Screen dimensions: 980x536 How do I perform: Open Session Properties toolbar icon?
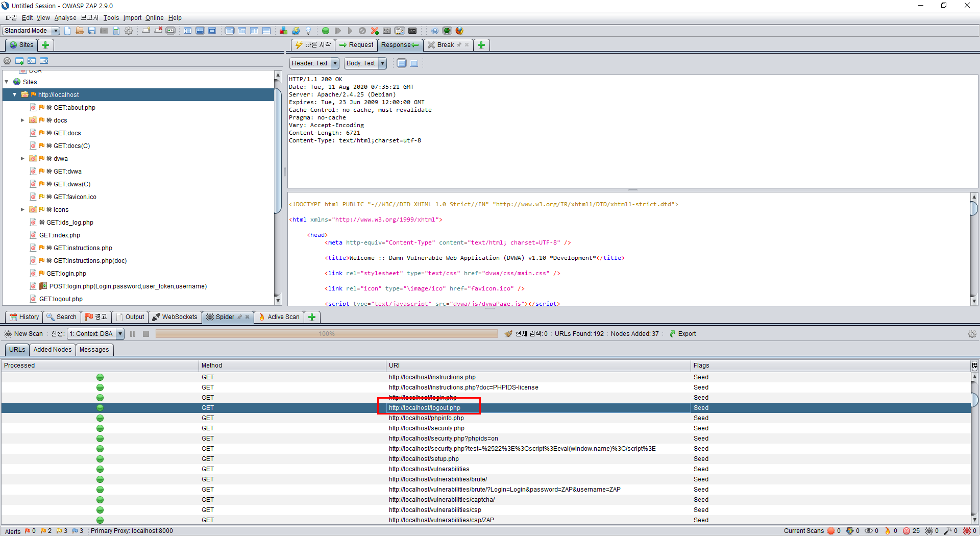tap(116, 31)
